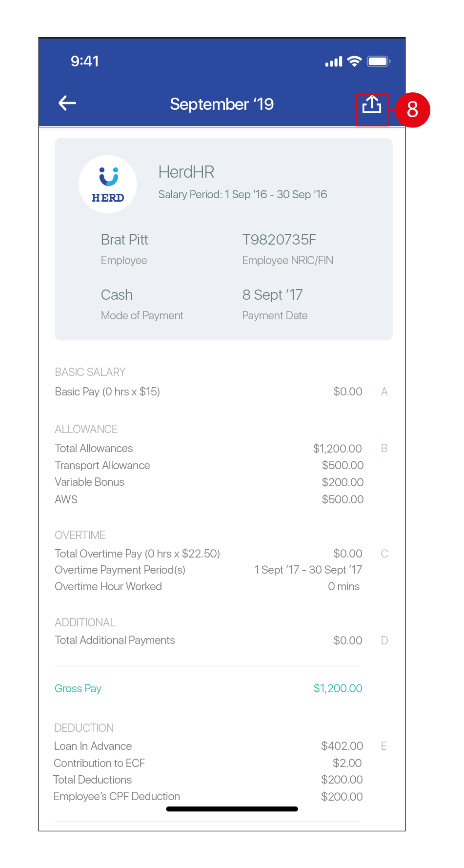Tap the $1,200.00 Gross Pay amount
The height and width of the screenshot is (868, 464).
click(338, 688)
